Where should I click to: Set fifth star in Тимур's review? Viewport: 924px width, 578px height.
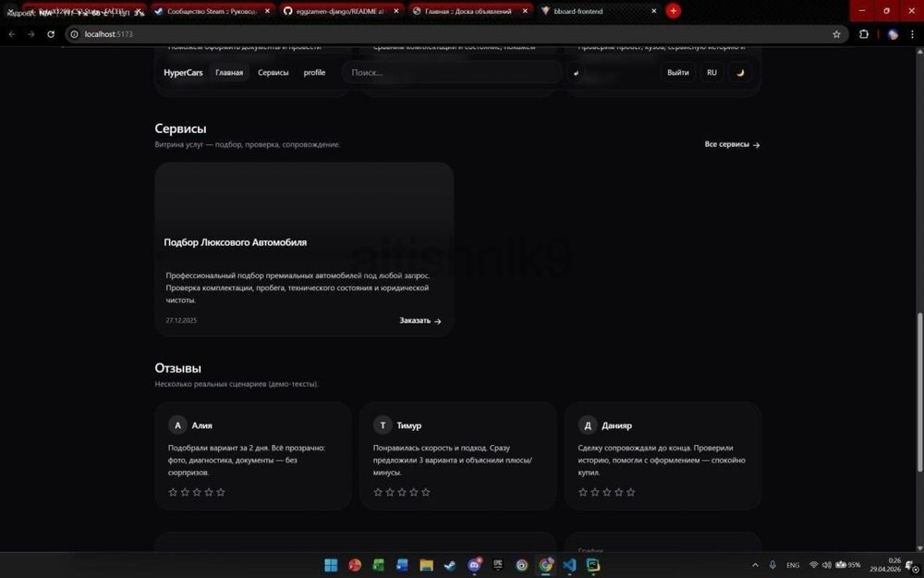(425, 492)
